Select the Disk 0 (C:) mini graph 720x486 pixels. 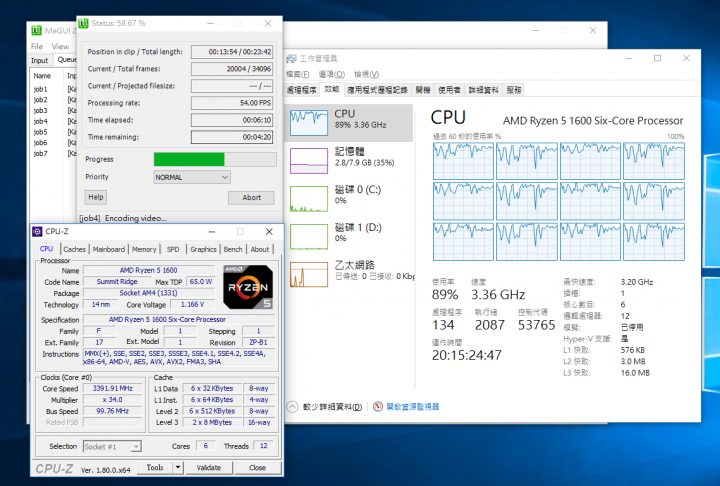pos(309,198)
